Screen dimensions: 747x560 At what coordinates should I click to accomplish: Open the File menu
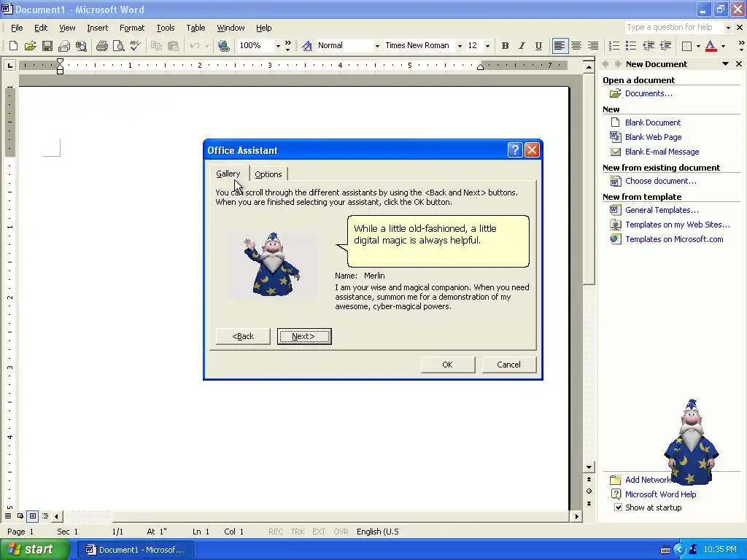tap(17, 28)
